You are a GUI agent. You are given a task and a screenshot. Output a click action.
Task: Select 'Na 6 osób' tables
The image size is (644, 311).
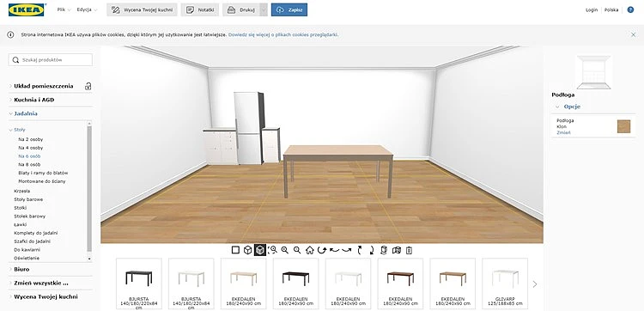pyautogui.click(x=29, y=156)
